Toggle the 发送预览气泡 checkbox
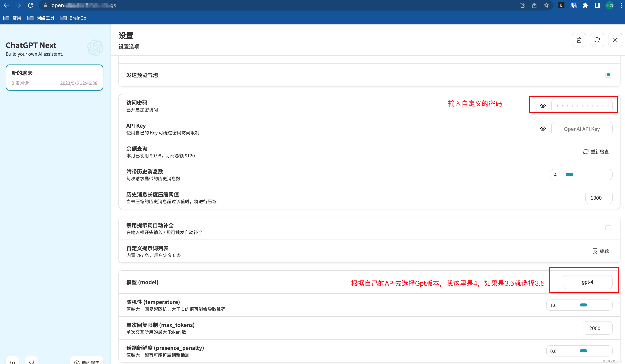This screenshot has height=364, width=625. [608, 75]
